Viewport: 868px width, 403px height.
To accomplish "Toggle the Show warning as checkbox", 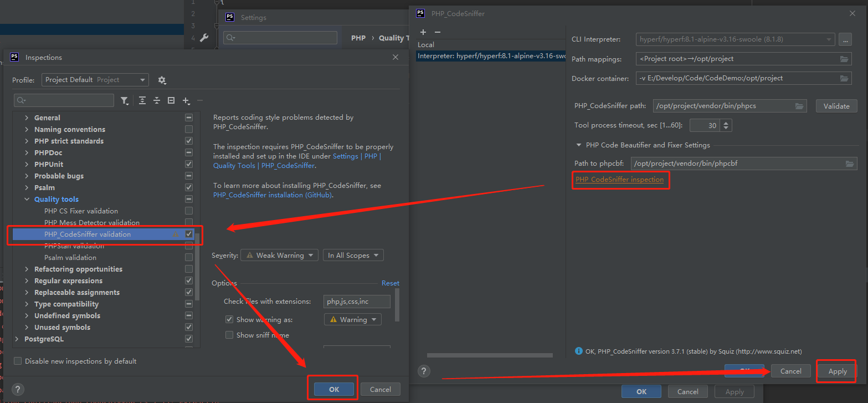I will coord(229,319).
